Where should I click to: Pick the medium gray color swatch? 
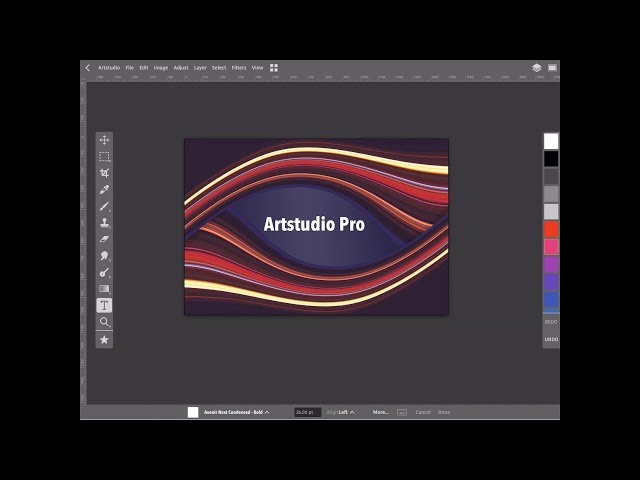(x=551, y=194)
